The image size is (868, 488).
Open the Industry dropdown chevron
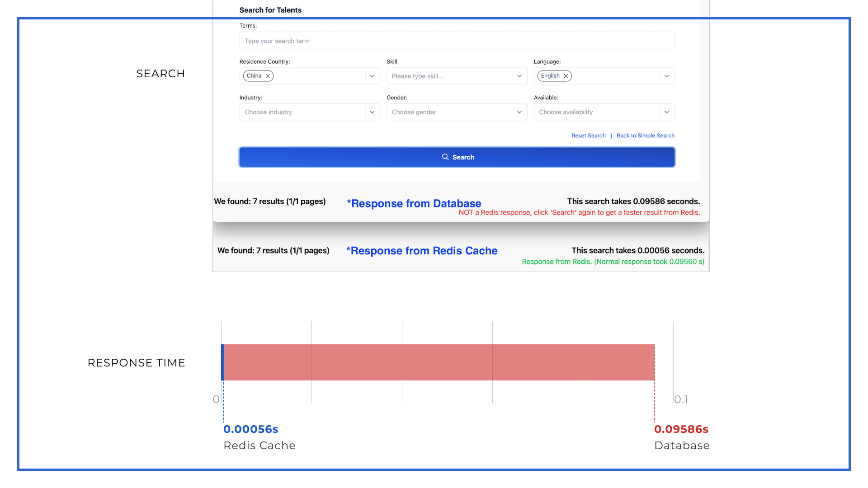(372, 112)
